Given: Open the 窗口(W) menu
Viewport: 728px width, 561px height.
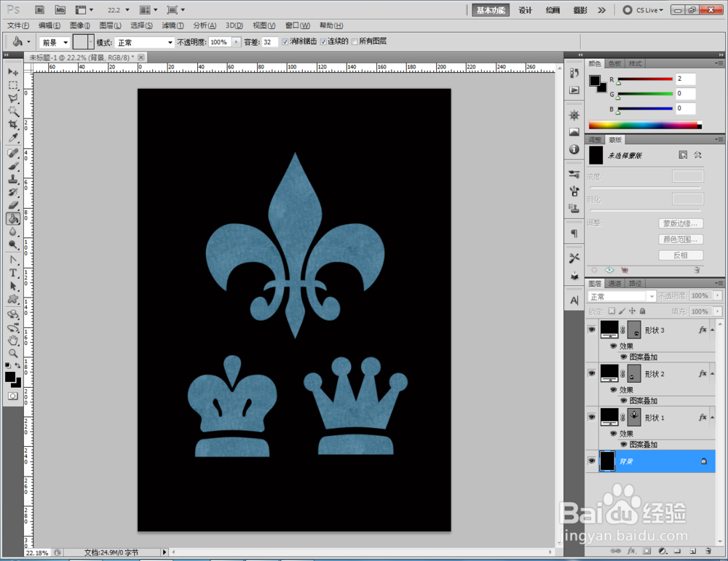Looking at the screenshot, I should (x=298, y=25).
